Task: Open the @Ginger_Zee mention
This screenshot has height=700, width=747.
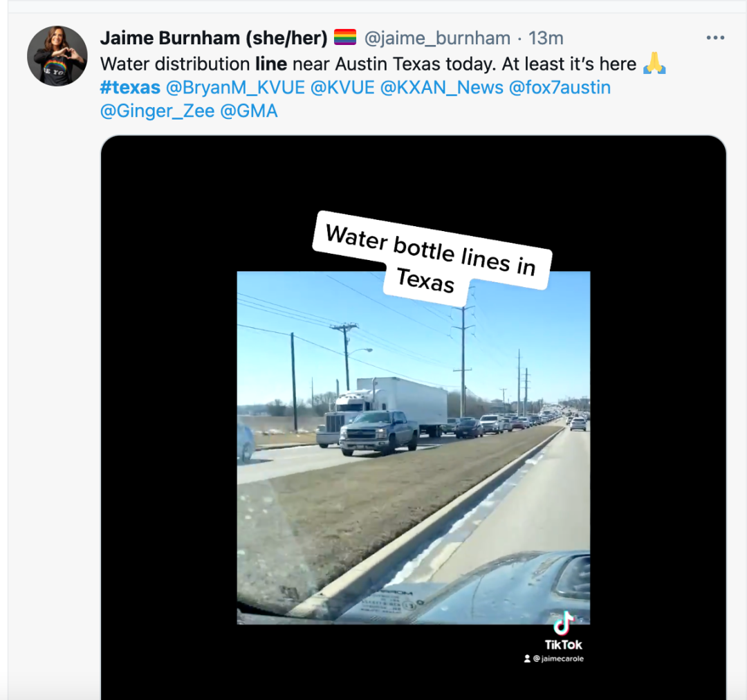Action: [x=157, y=111]
